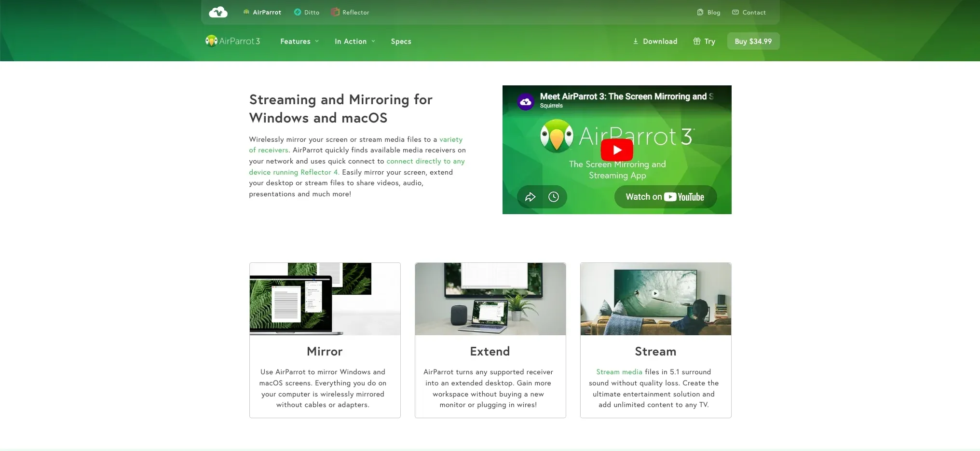Click the Try gift icon link
This screenshot has height=451, width=980.
[704, 41]
